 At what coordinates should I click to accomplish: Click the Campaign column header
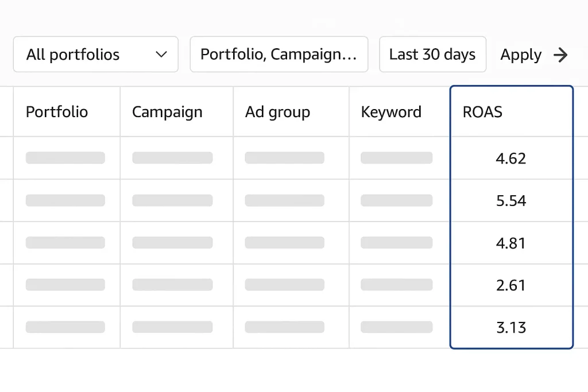click(167, 112)
